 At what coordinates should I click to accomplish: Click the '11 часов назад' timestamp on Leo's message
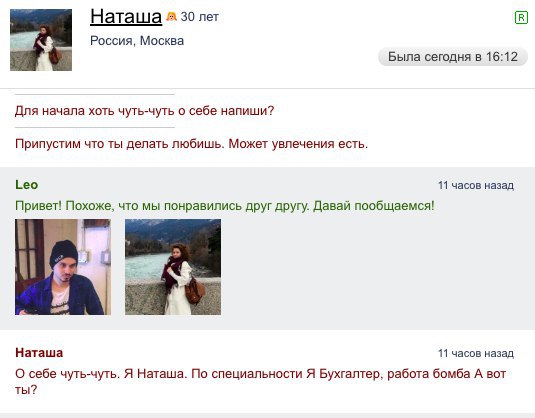(476, 185)
